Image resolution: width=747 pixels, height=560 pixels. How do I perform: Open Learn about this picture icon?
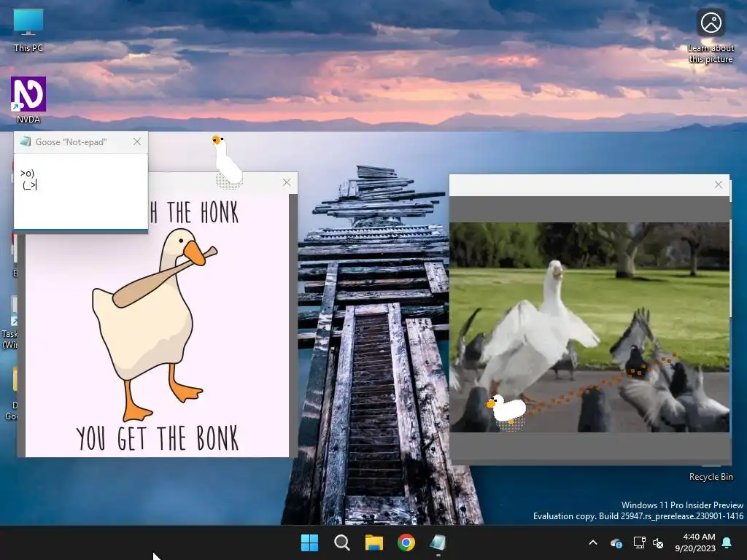click(711, 36)
